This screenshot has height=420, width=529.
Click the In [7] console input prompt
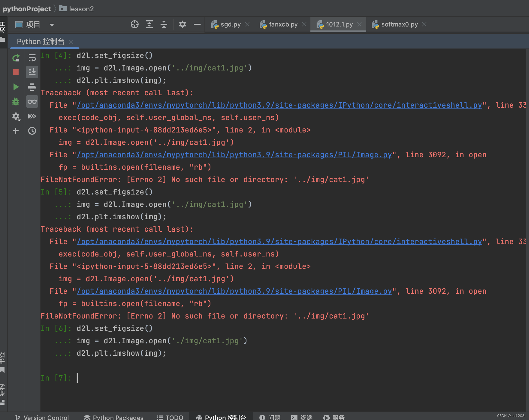[56, 378]
